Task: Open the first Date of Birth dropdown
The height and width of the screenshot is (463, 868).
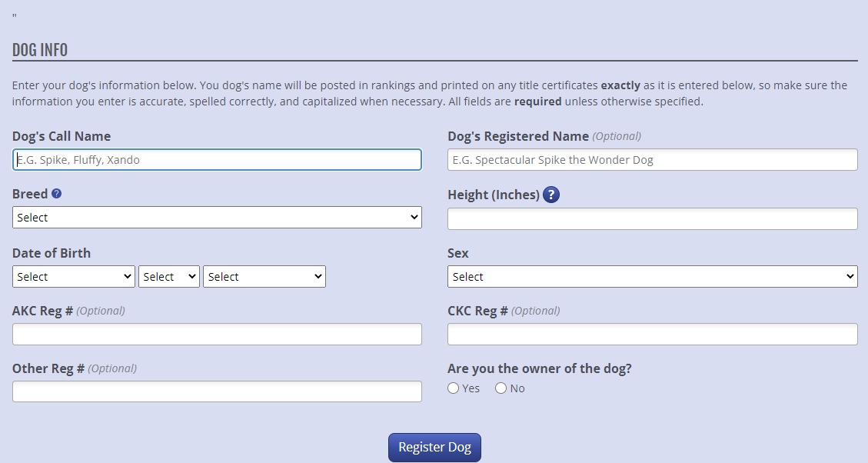Action: click(x=74, y=276)
